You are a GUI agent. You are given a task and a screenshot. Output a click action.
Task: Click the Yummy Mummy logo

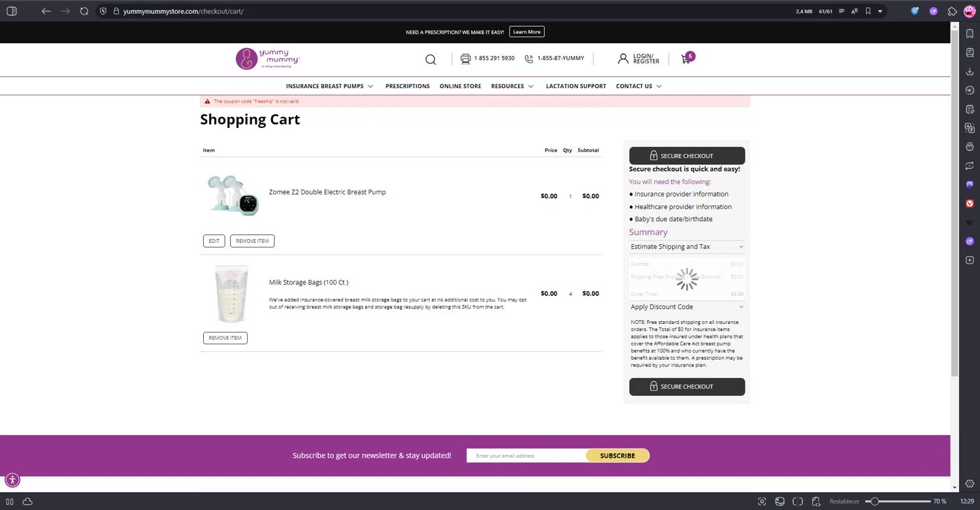pos(268,58)
